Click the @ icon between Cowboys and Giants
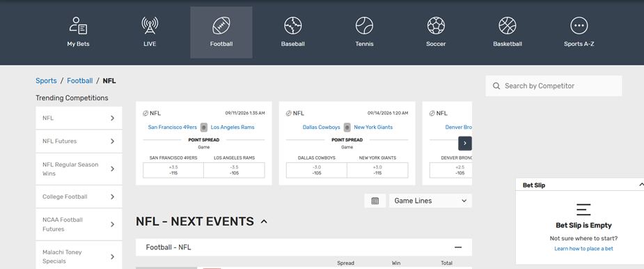Screen dimensions: 644x269 coord(347,128)
